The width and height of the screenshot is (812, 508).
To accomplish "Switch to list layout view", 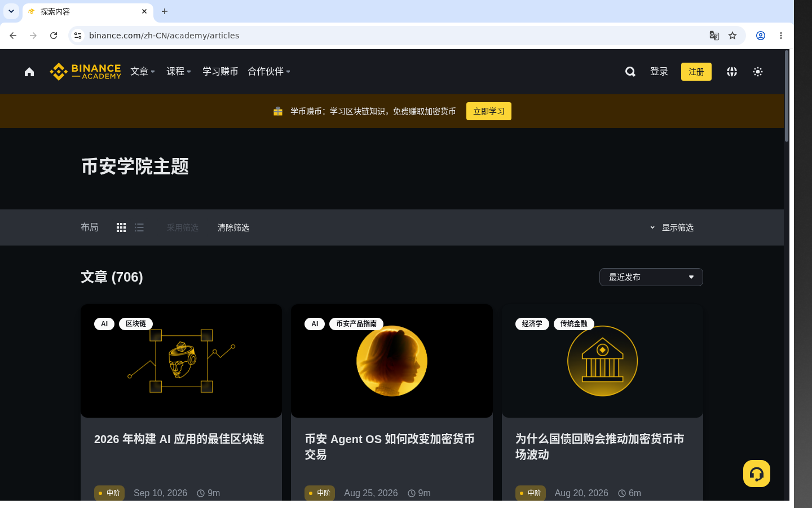I will (x=139, y=227).
